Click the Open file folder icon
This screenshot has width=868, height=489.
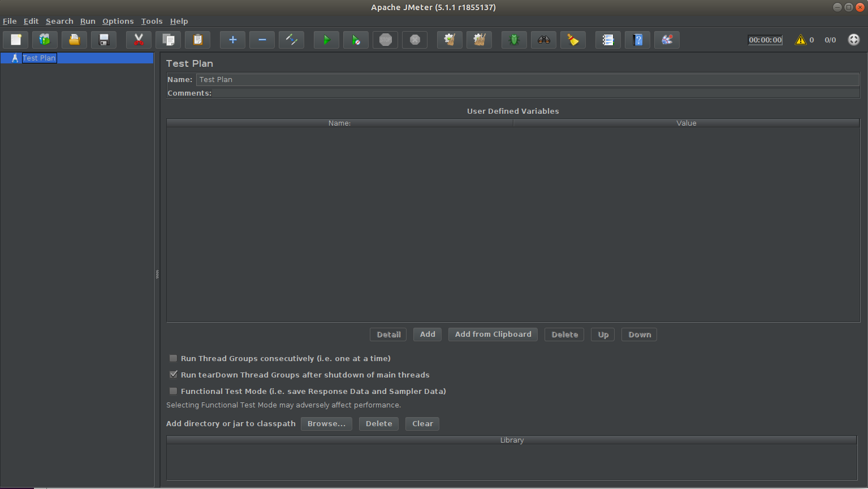[x=75, y=40]
